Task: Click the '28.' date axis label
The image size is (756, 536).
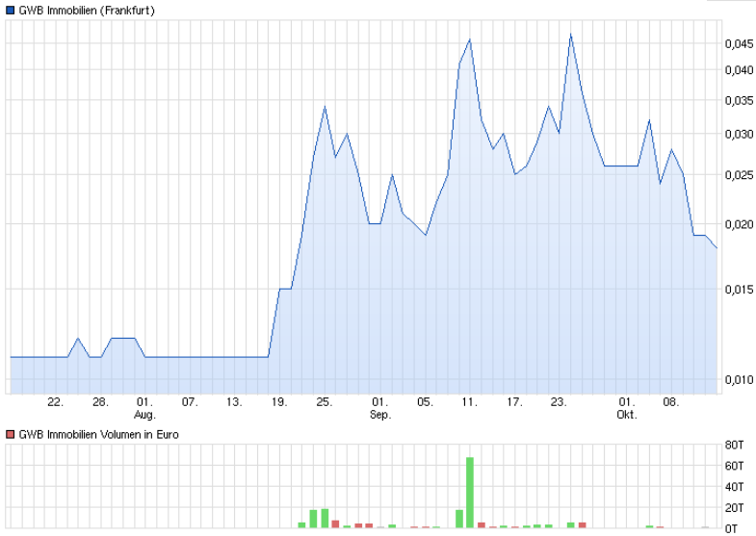Action: pyautogui.click(x=100, y=402)
